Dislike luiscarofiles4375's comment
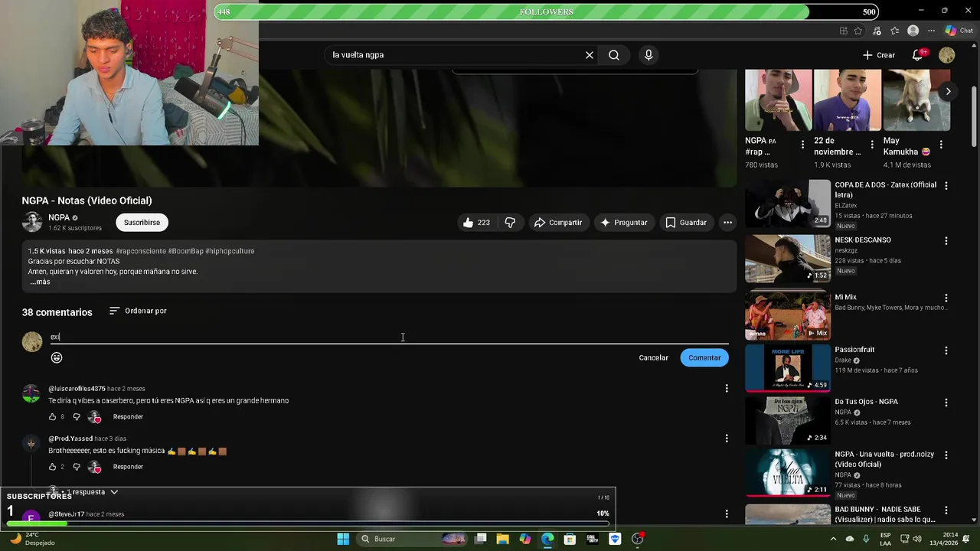Image resolution: width=980 pixels, height=551 pixels. coord(76,417)
